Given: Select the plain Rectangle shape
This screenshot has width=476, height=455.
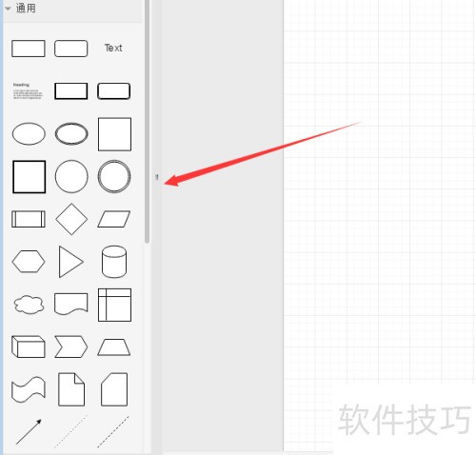Looking at the screenshot, I should pyautogui.click(x=29, y=49).
